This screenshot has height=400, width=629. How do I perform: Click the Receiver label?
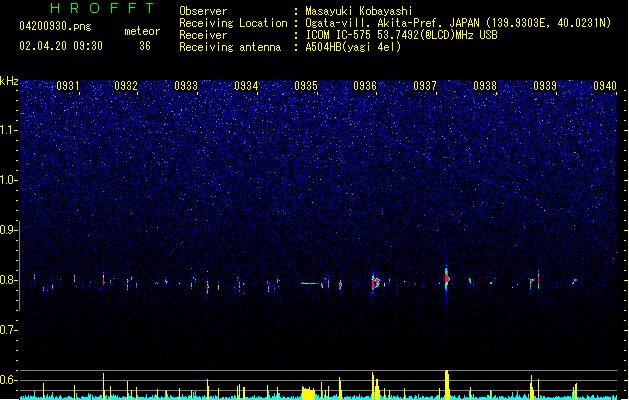tap(203, 35)
